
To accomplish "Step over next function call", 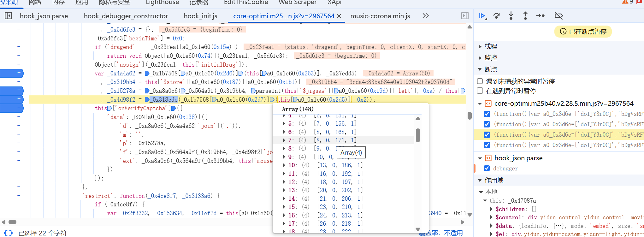I will click(497, 16).
